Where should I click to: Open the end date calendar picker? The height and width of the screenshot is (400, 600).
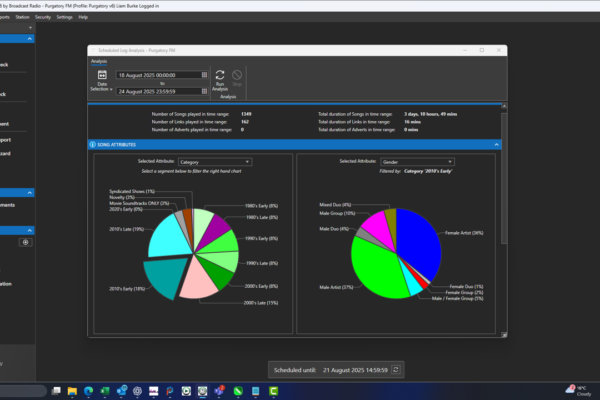click(x=205, y=91)
